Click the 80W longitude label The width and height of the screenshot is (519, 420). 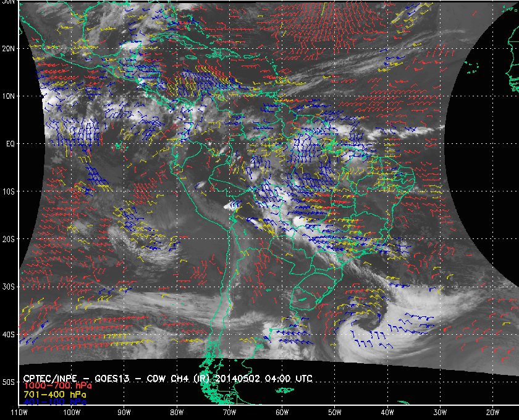click(x=177, y=413)
